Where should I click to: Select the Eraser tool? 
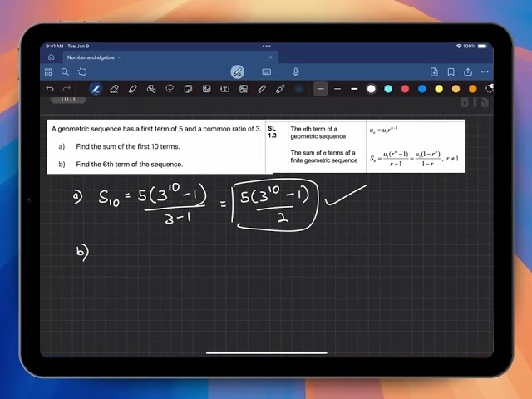click(115, 89)
